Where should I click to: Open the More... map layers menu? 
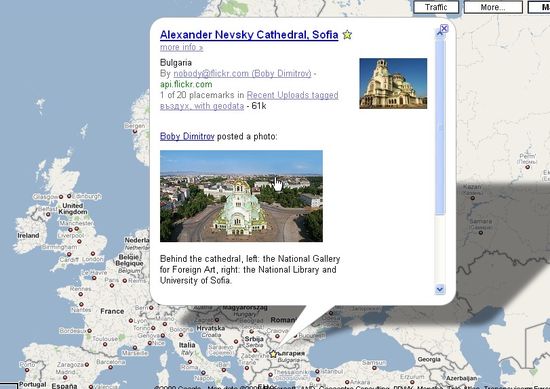point(493,7)
